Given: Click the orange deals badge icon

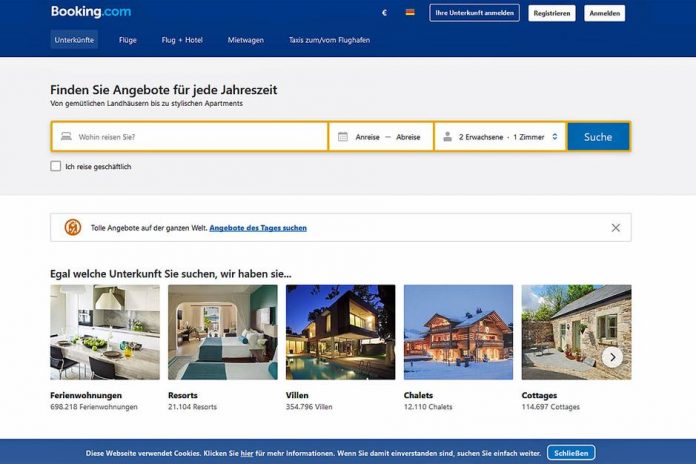Looking at the screenshot, I should click(73, 227).
